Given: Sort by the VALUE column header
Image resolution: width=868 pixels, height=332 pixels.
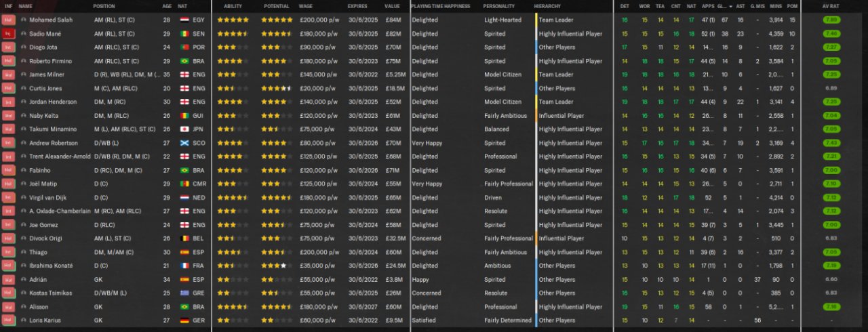Looking at the screenshot, I should coord(392,6).
